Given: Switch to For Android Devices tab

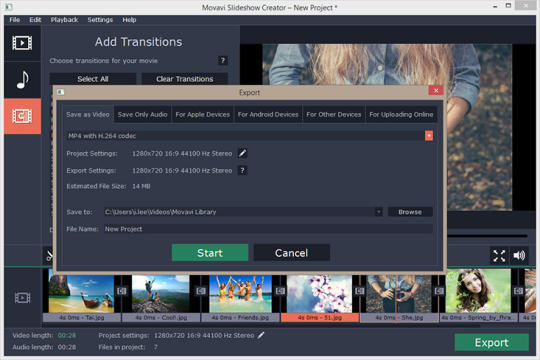Looking at the screenshot, I should (268, 114).
